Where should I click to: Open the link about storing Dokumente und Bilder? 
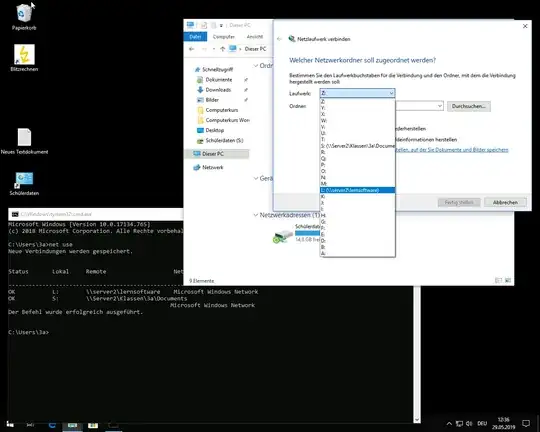pos(451,150)
